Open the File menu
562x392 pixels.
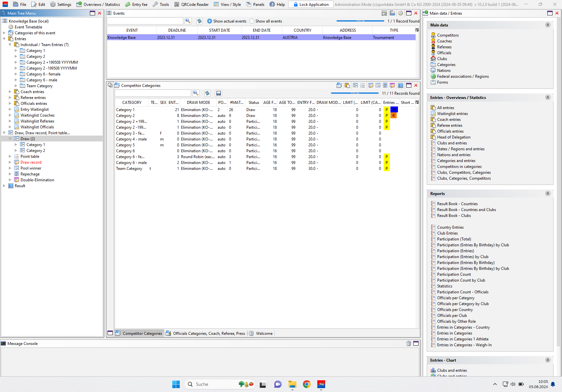[20, 4]
